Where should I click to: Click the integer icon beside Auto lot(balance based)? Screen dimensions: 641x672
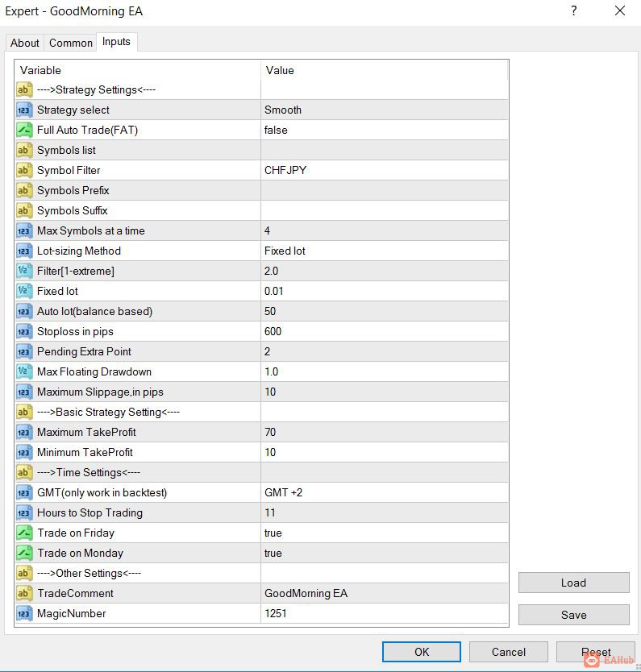click(x=24, y=311)
